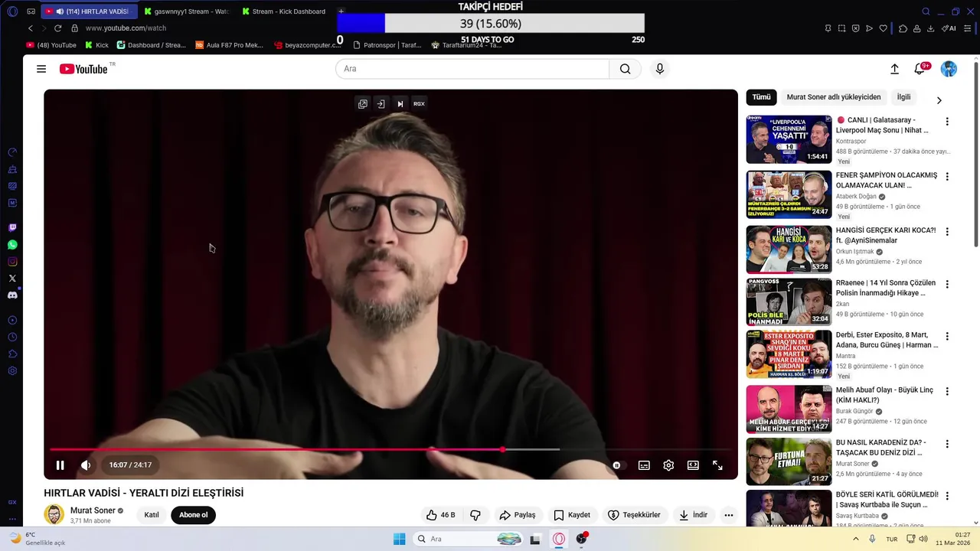Like the video with 46 B likes
980x551 pixels.
click(x=440, y=515)
